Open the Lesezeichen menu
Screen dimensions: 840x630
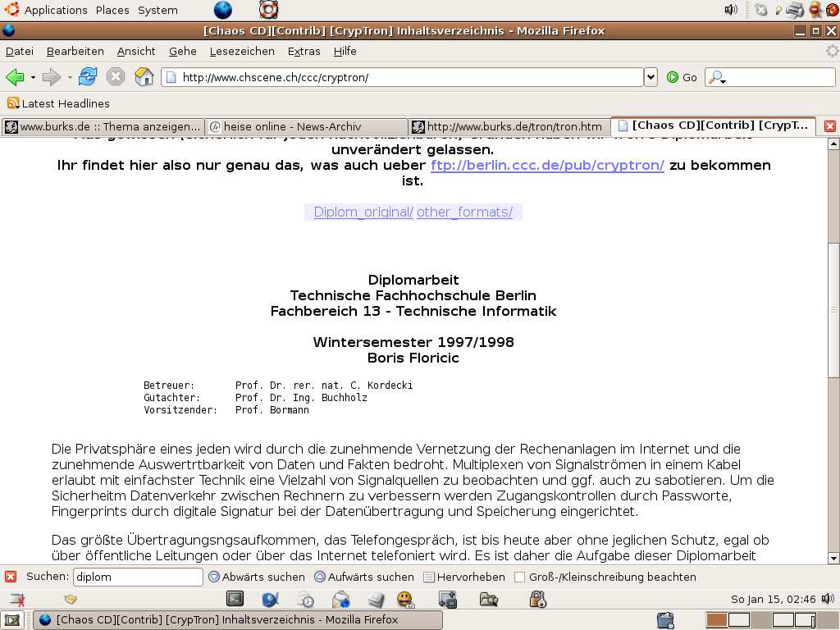click(x=242, y=52)
